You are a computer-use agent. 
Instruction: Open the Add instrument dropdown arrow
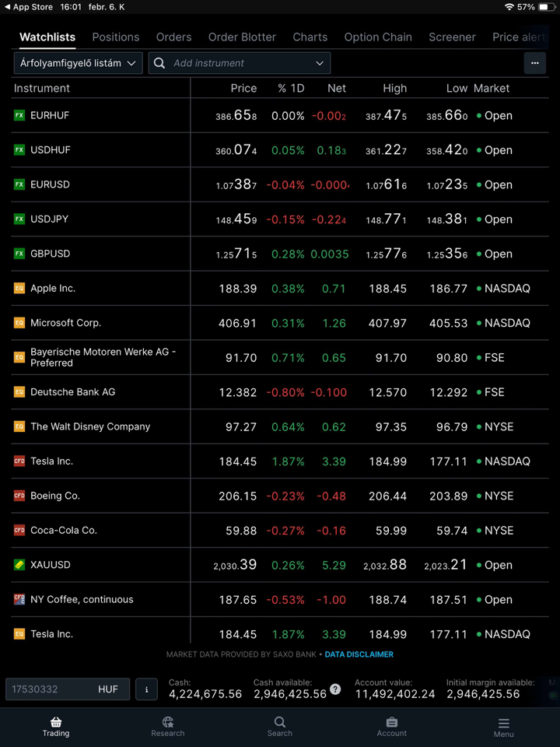[x=320, y=63]
